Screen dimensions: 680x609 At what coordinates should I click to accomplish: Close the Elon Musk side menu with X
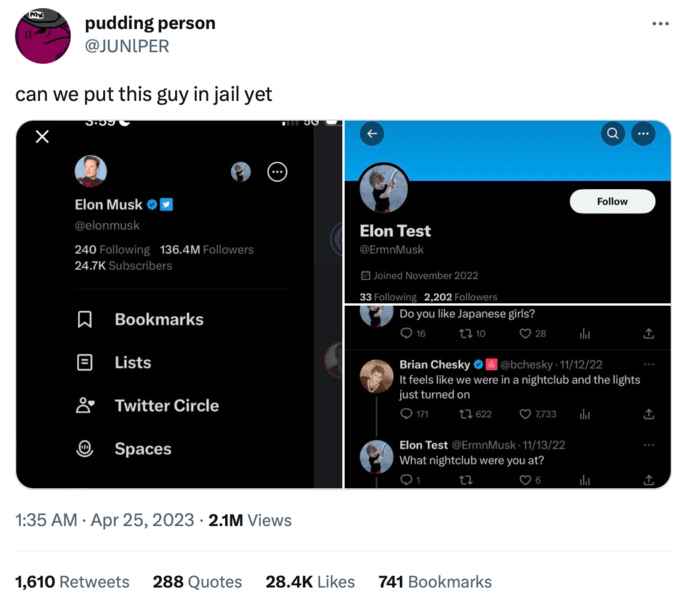[41, 138]
